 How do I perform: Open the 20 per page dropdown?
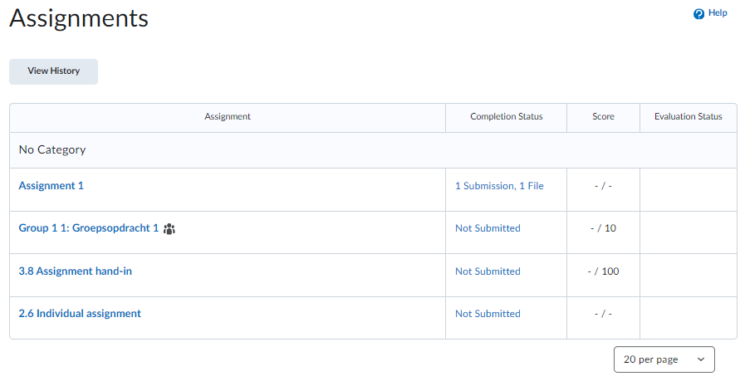point(664,360)
